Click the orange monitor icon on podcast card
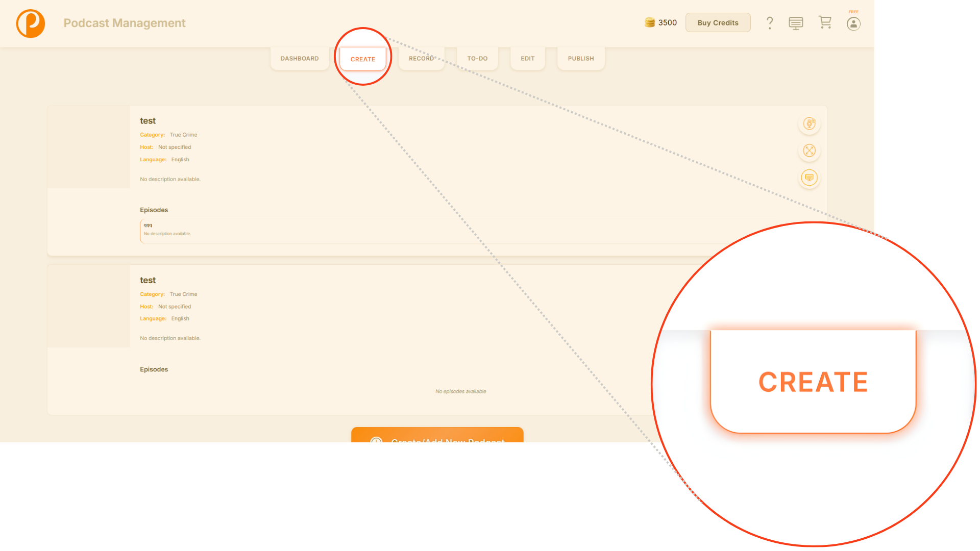980x551 pixels. click(809, 178)
